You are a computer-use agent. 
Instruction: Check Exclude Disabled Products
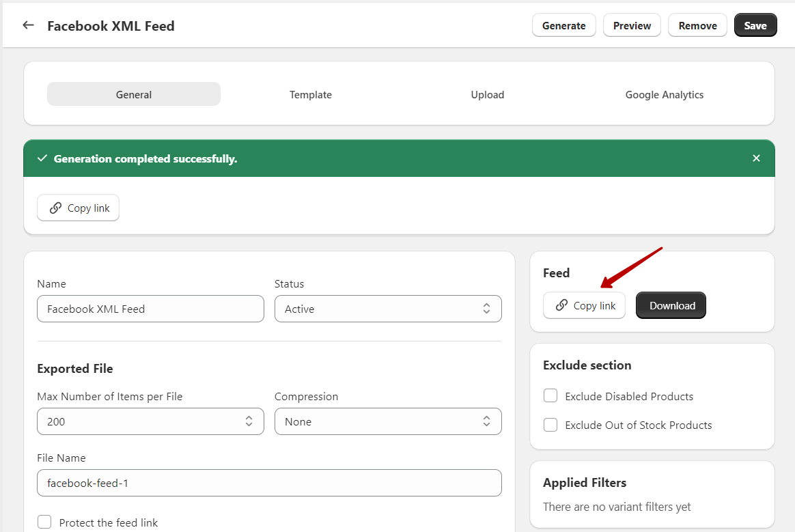coord(550,395)
